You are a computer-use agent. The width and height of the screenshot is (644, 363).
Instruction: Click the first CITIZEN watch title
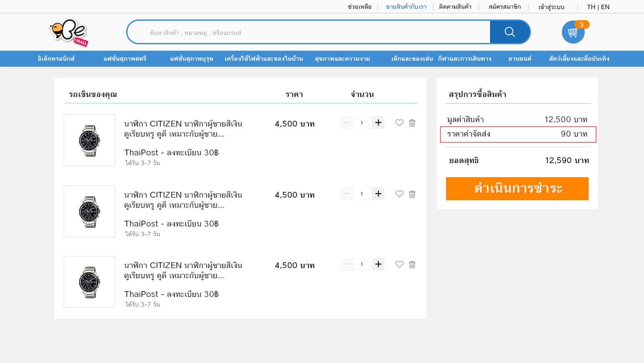pyautogui.click(x=183, y=129)
